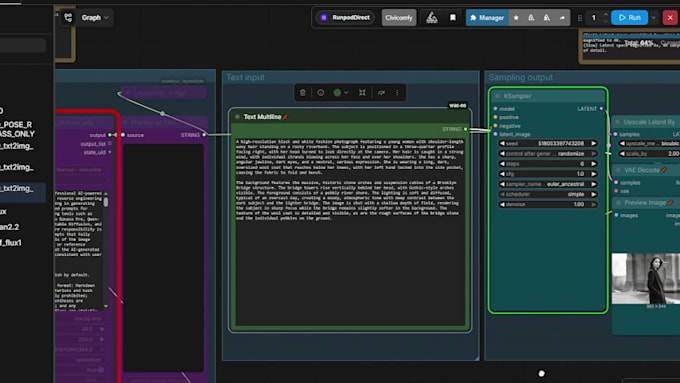
Task: Open the sidebar item ending in f_flux1
Action: [x=11, y=242]
